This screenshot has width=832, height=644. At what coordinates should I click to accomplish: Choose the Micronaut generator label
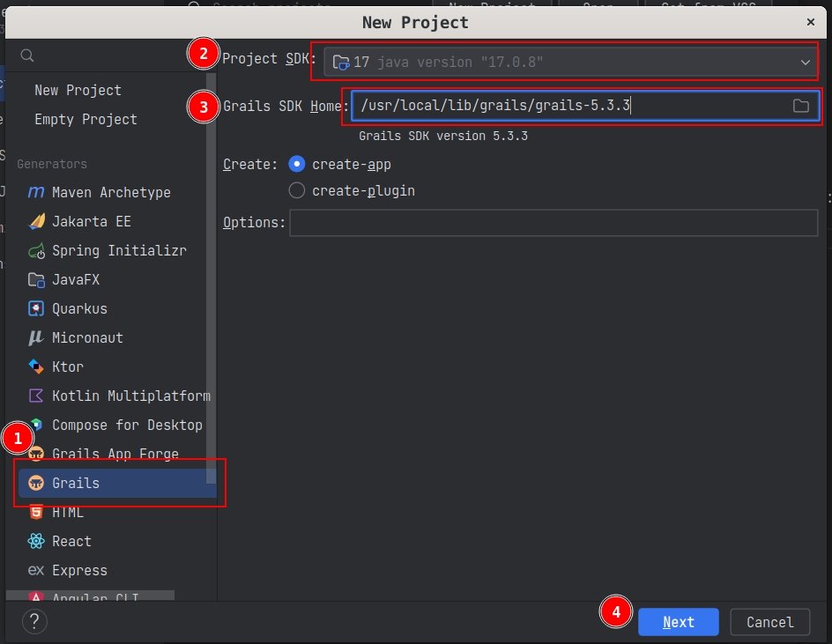tap(87, 337)
